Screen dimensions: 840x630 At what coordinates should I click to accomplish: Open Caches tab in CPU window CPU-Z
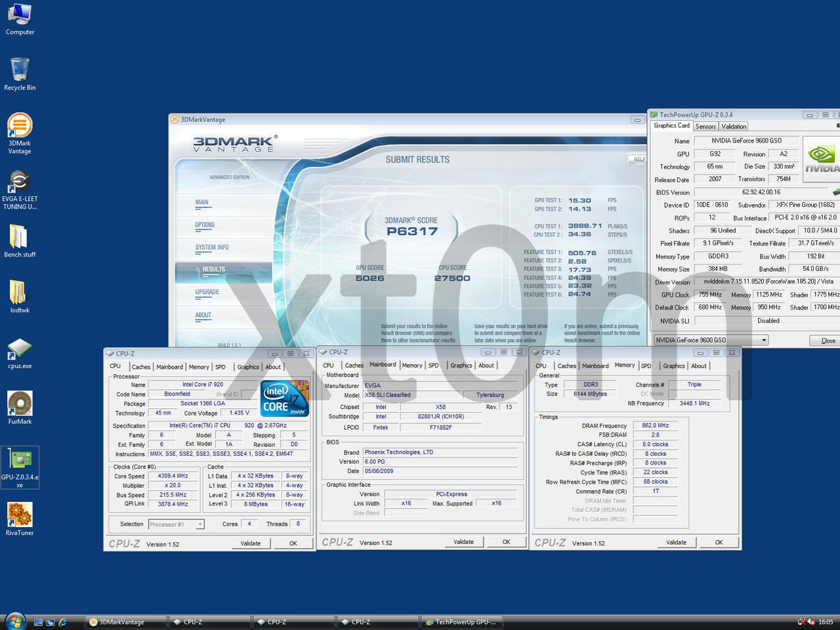pos(141,367)
